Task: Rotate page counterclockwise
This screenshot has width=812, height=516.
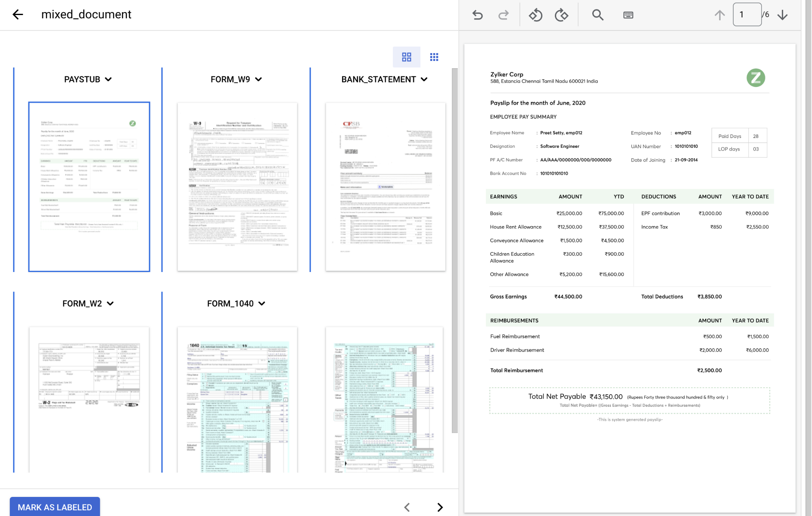Action: point(535,15)
